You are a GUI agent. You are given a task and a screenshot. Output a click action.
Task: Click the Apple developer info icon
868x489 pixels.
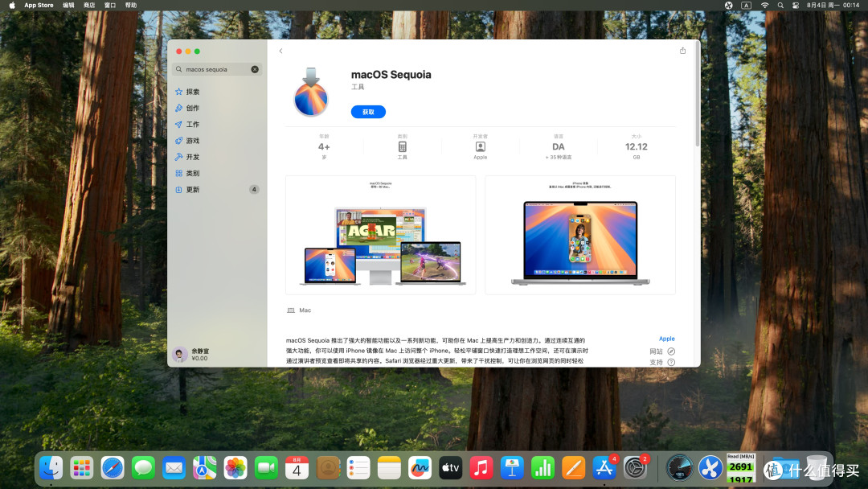[480, 146]
